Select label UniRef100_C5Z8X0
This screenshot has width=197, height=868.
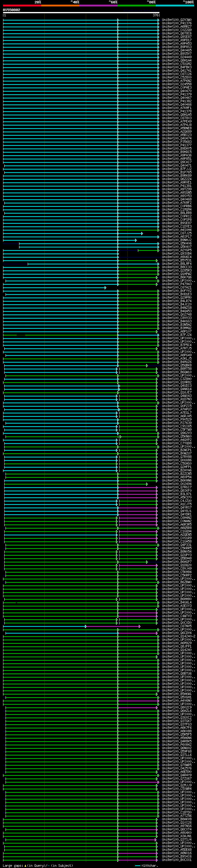(x=177, y=78)
